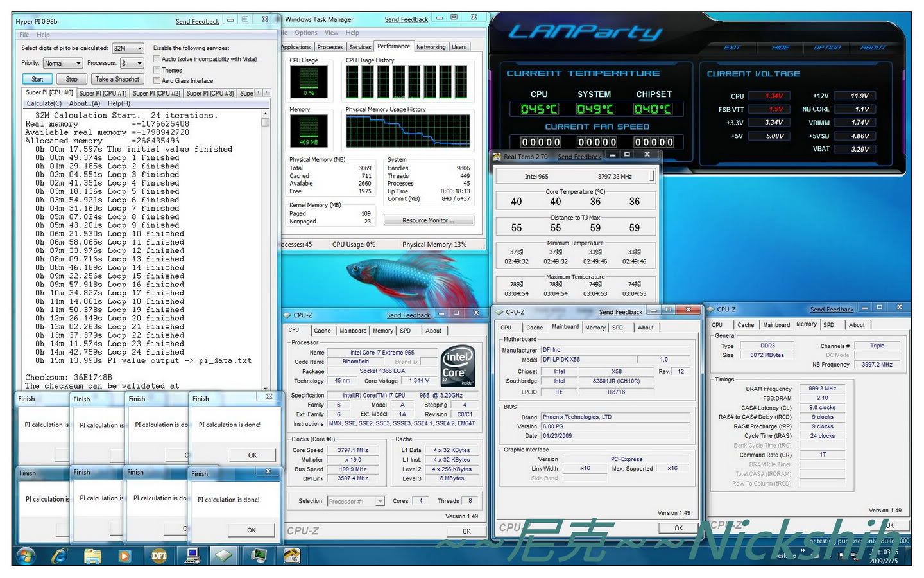This screenshot has height=578, width=924.
Task: Click Checksum: 36E1748B line in Super PI log
Action: pyautogui.click(x=69, y=378)
